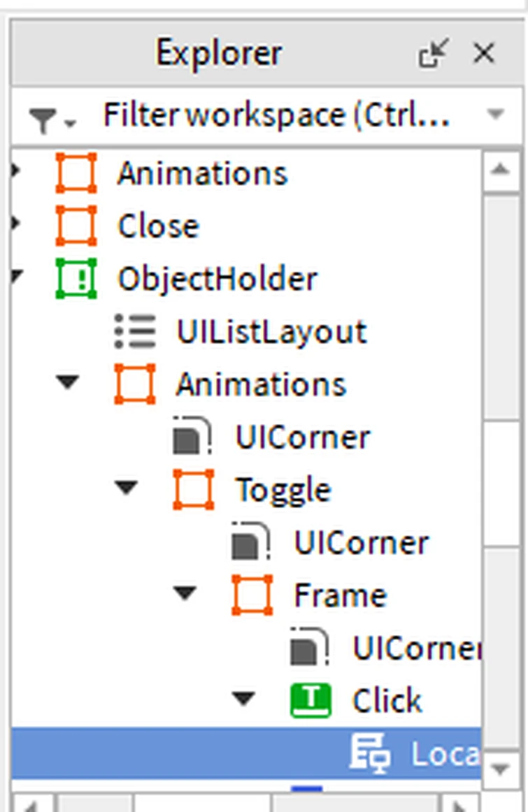528x812 pixels.
Task: Collapse the Click button node
Action: 243,699
